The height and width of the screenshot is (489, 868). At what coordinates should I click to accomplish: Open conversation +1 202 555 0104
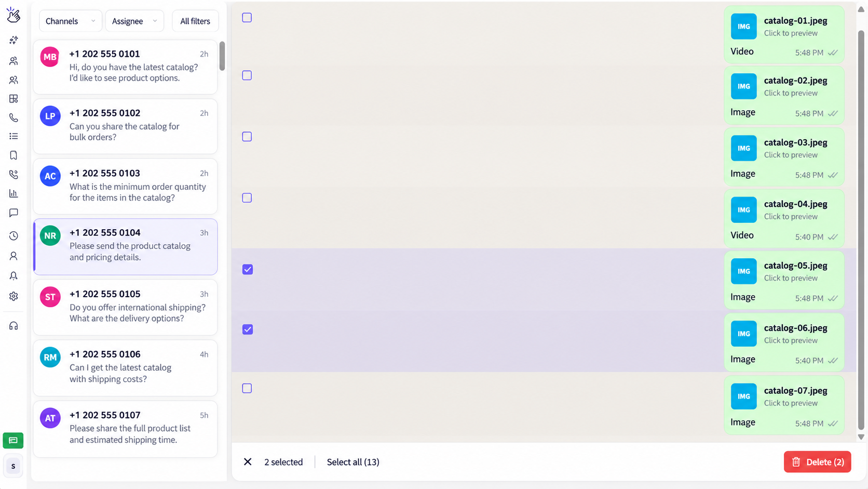tap(125, 246)
